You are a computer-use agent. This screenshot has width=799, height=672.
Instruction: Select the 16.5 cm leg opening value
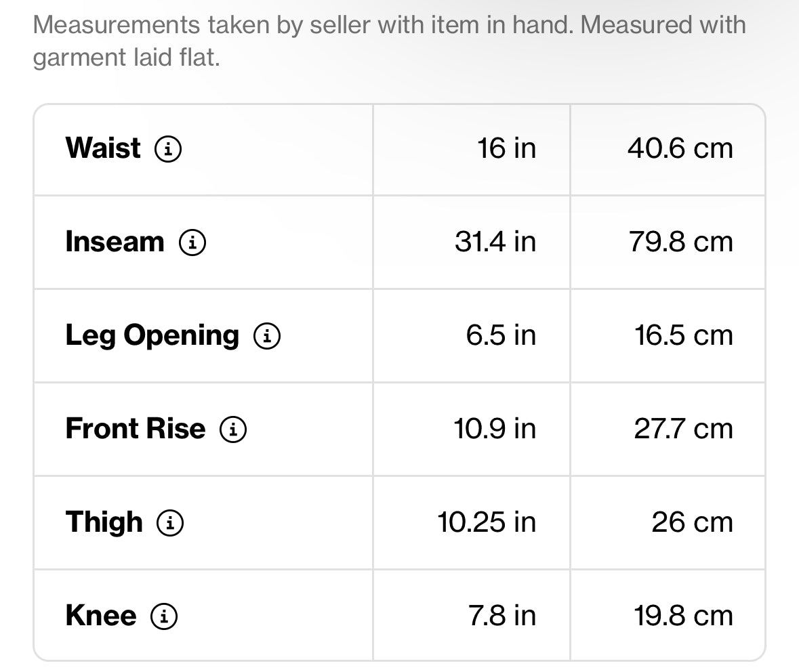click(683, 335)
